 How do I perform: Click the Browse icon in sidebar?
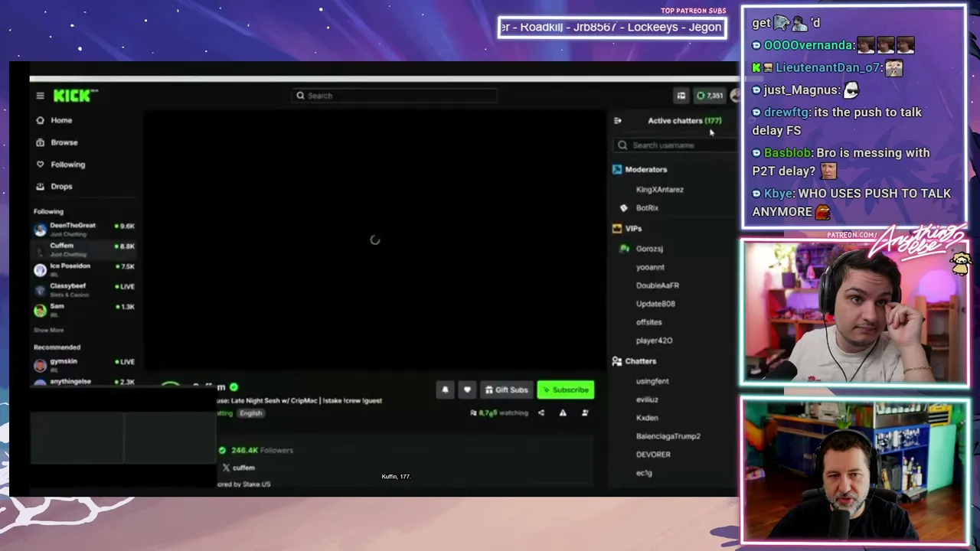41,142
